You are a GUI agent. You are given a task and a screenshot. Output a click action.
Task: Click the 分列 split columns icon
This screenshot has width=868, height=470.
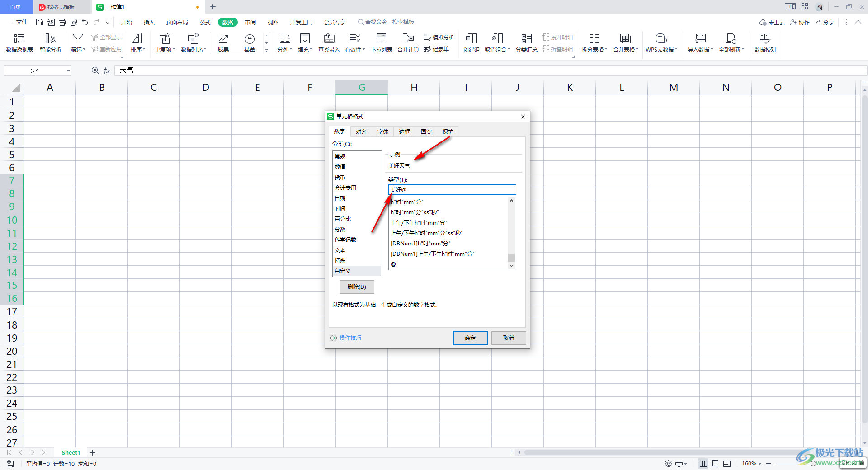click(x=285, y=39)
